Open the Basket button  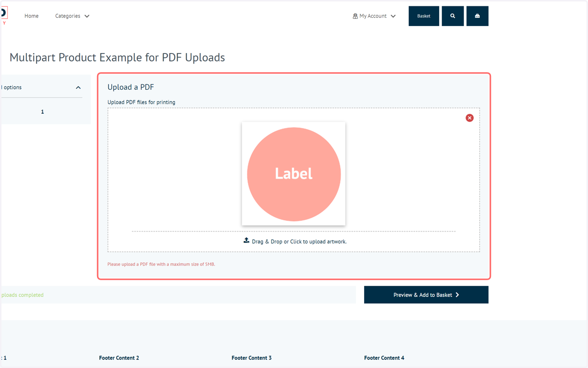[424, 16]
